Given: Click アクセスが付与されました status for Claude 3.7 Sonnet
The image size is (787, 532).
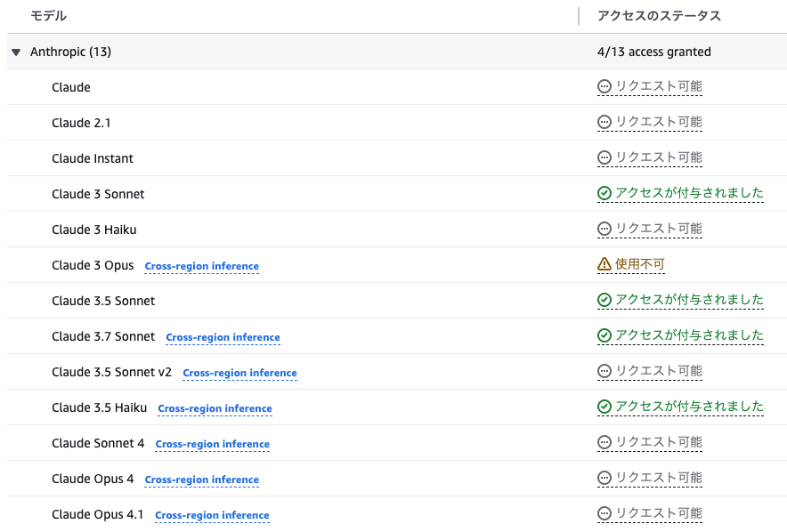Looking at the screenshot, I should coord(689,336).
